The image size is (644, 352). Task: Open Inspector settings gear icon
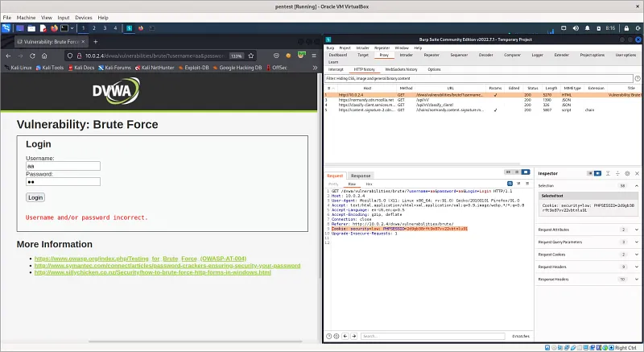click(x=627, y=173)
